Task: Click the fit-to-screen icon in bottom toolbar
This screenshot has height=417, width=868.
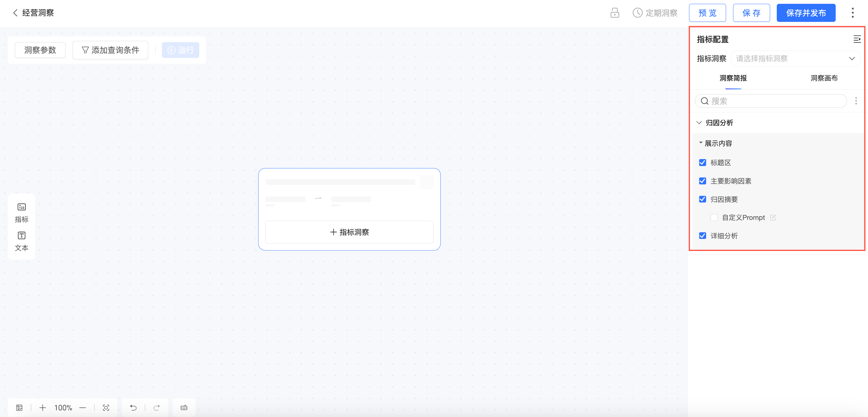Action: point(106,407)
